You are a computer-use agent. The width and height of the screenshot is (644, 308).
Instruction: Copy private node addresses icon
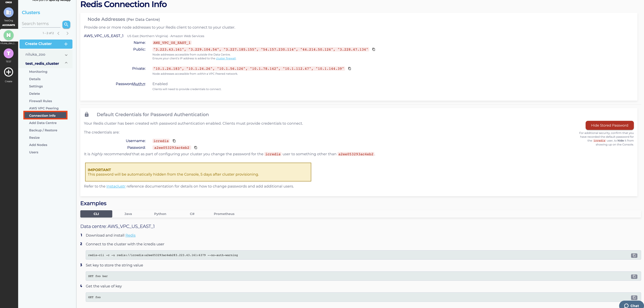pyautogui.click(x=350, y=69)
